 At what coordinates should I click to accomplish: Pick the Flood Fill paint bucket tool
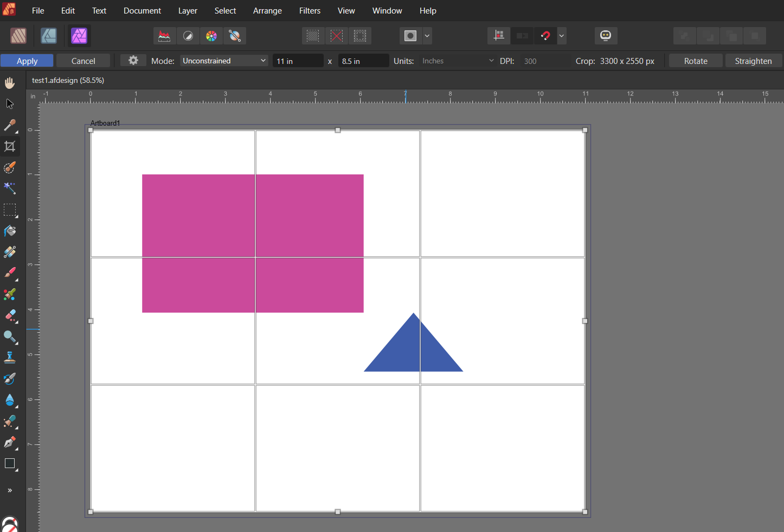point(10,231)
